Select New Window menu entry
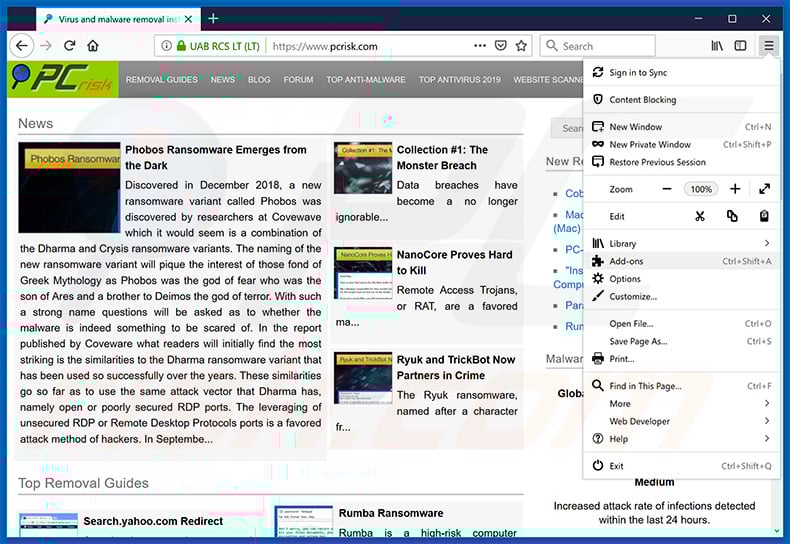The width and height of the screenshot is (790, 544). [x=682, y=127]
